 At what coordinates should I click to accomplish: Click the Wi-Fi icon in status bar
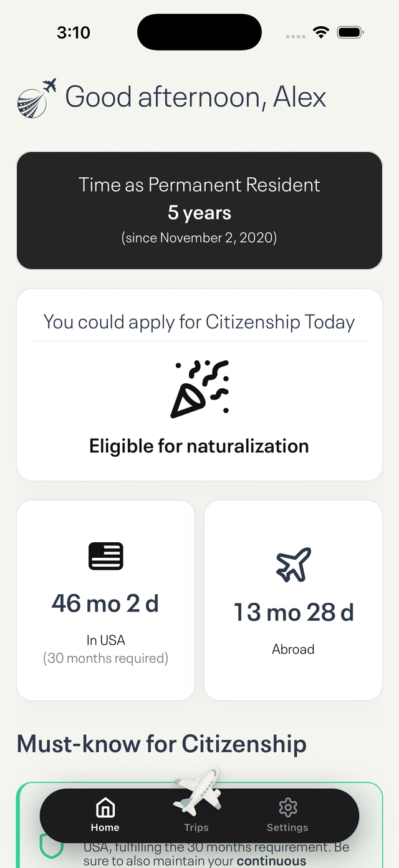coord(320,32)
